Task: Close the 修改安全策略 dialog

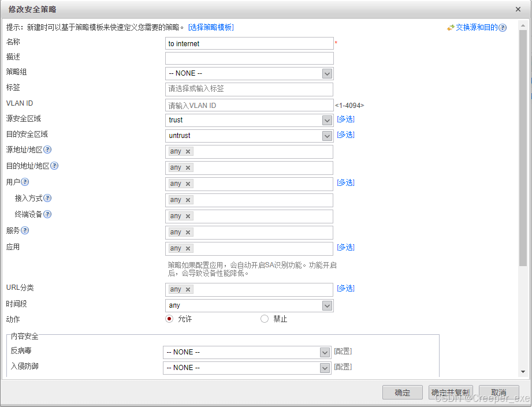Action: [x=518, y=9]
